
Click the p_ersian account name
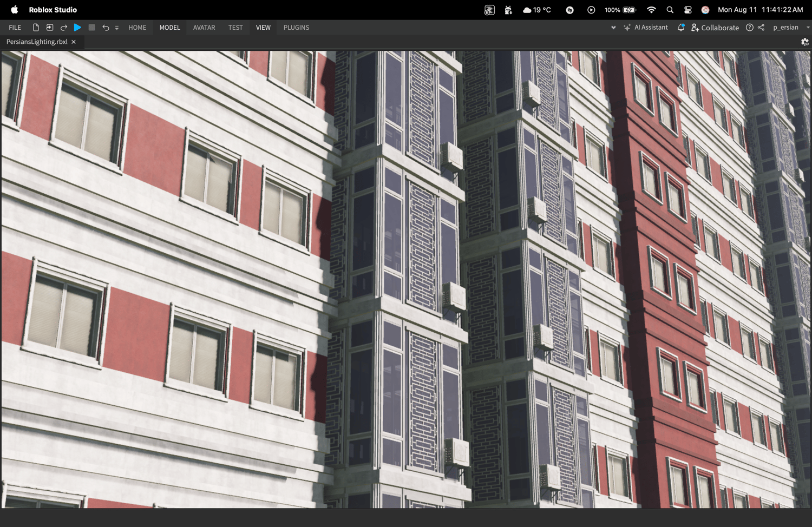point(785,28)
